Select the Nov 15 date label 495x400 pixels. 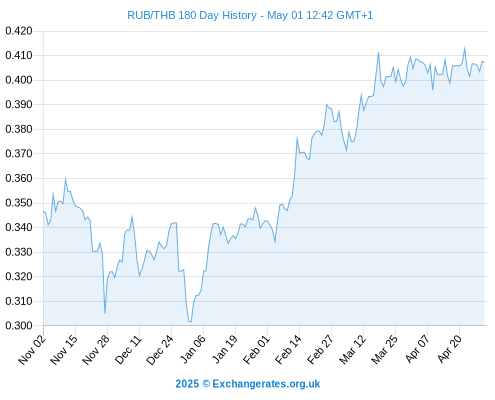(64, 349)
